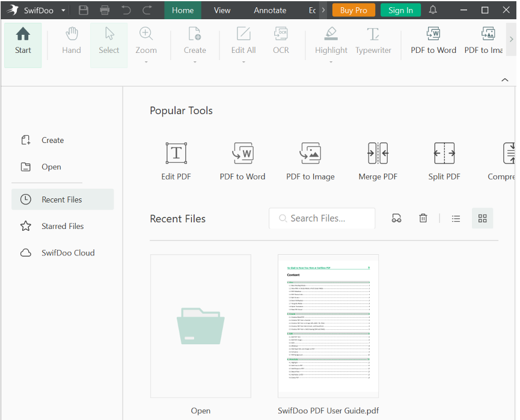Expand the Create dropdown arrow in ribbon
The width and height of the screenshot is (520, 420).
click(195, 62)
